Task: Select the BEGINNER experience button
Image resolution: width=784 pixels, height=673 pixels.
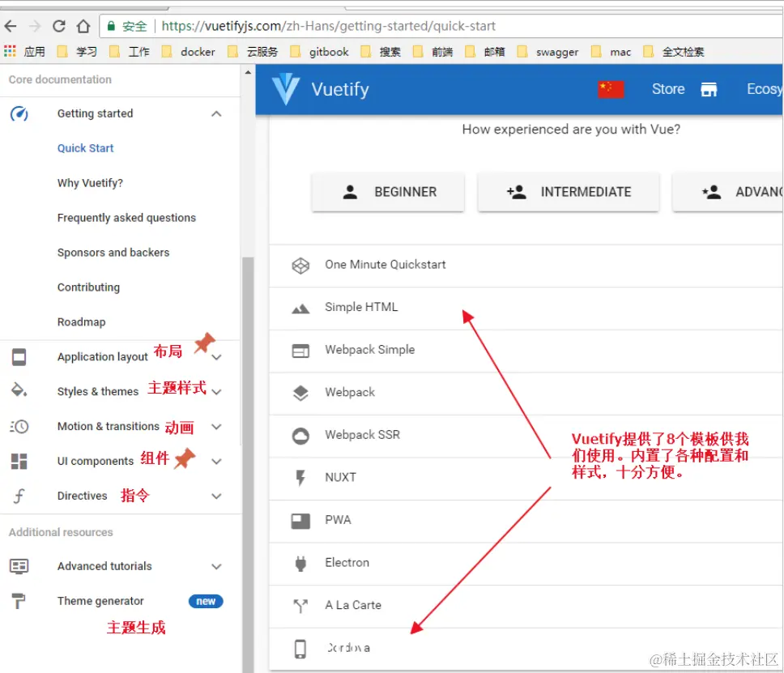Action: point(388,192)
